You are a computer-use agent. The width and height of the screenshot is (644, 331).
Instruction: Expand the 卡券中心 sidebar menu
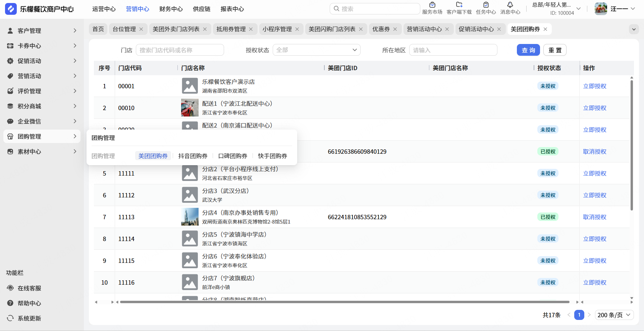75,46
